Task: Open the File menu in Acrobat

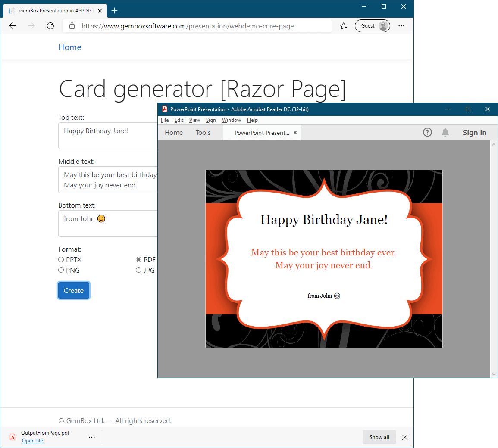Action: click(165, 120)
